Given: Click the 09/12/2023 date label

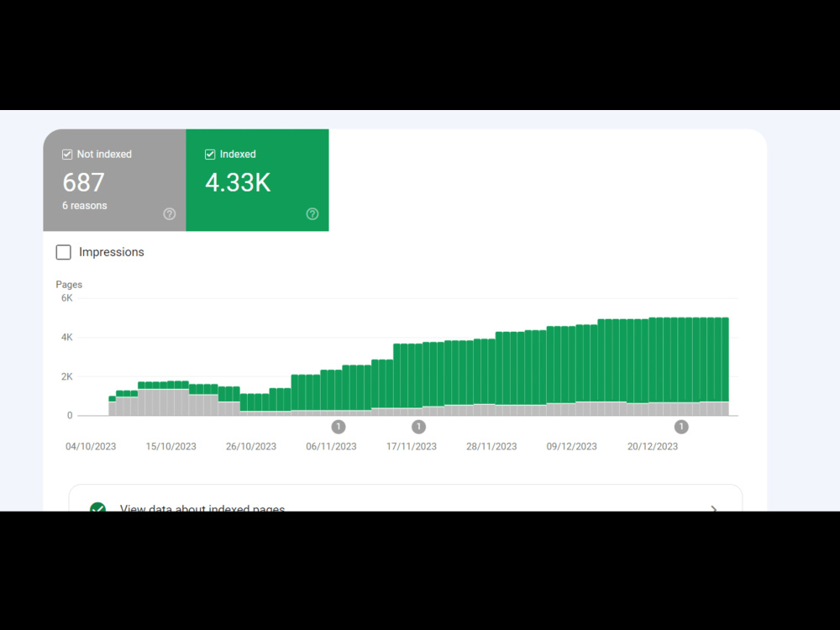Looking at the screenshot, I should coord(571,446).
